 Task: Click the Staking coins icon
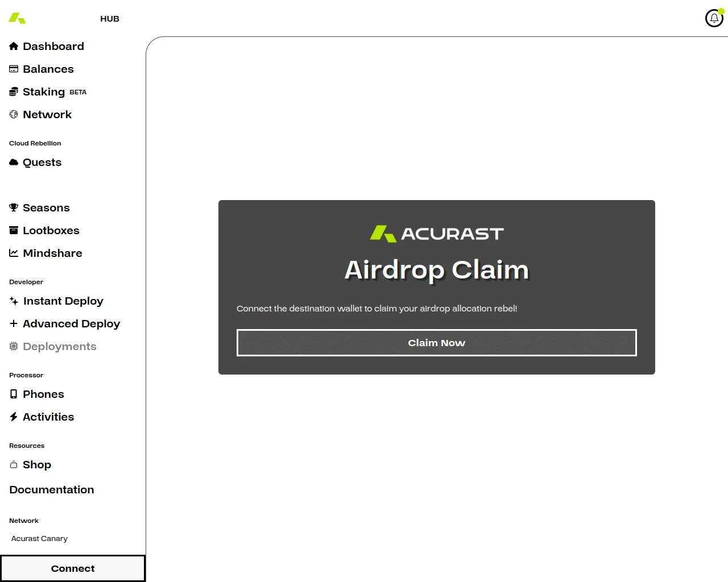tap(14, 92)
